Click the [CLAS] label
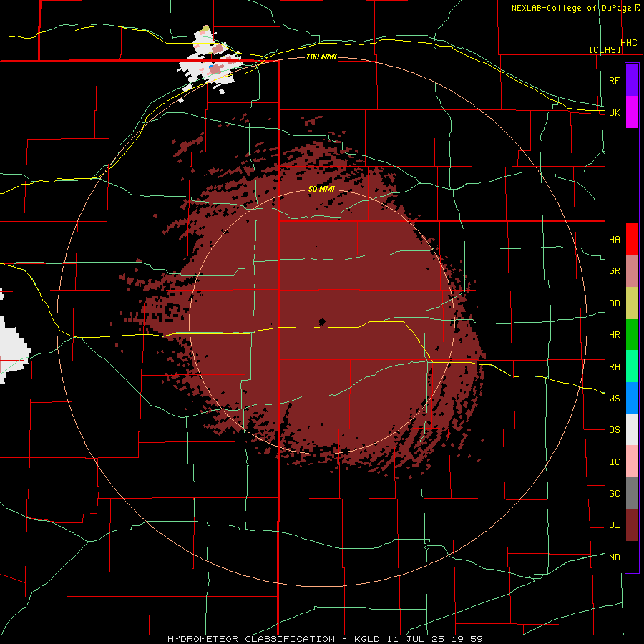 605,49
